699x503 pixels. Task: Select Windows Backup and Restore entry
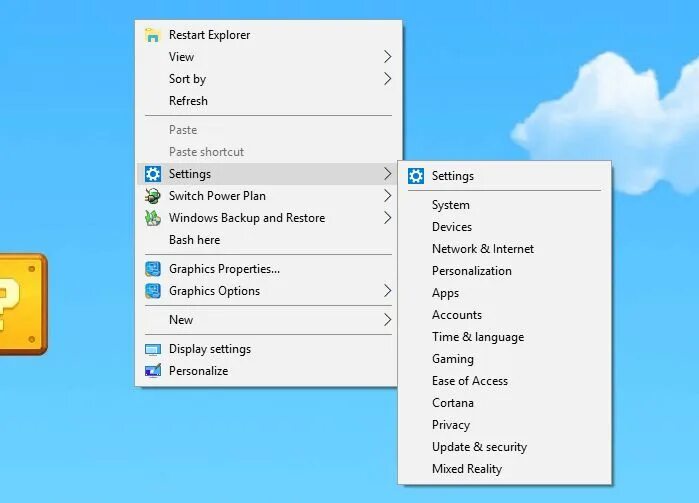pos(267,218)
